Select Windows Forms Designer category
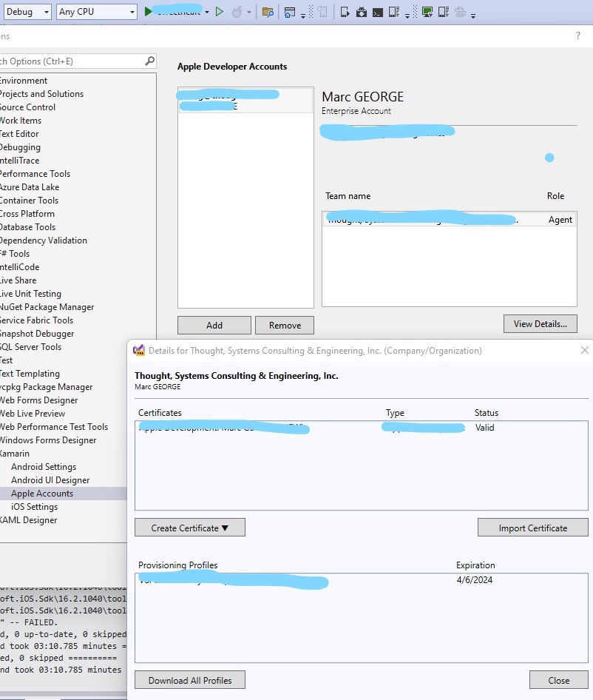This screenshot has height=700, width=593. pyautogui.click(x=48, y=440)
